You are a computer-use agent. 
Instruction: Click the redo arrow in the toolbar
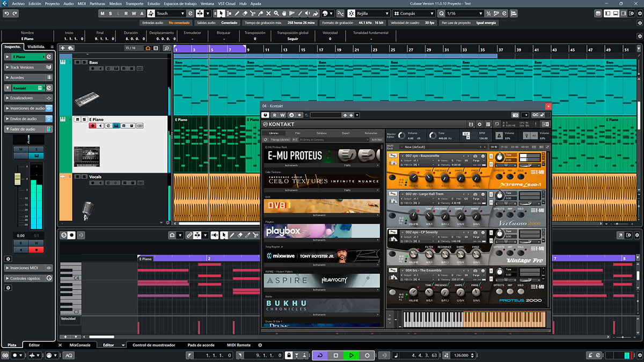point(14,13)
